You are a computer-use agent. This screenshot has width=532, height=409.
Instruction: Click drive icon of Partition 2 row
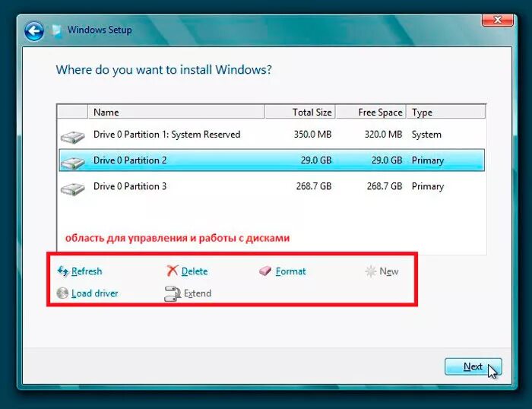tap(73, 163)
